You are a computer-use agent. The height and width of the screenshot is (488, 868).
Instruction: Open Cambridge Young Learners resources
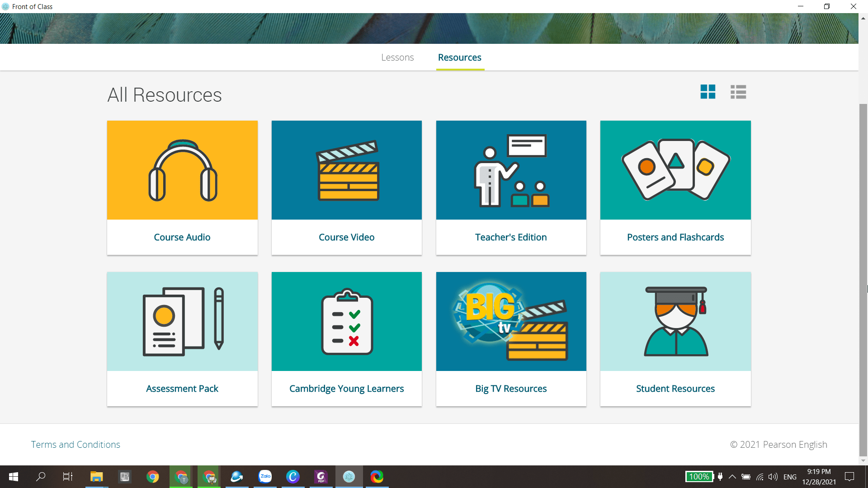click(x=346, y=339)
